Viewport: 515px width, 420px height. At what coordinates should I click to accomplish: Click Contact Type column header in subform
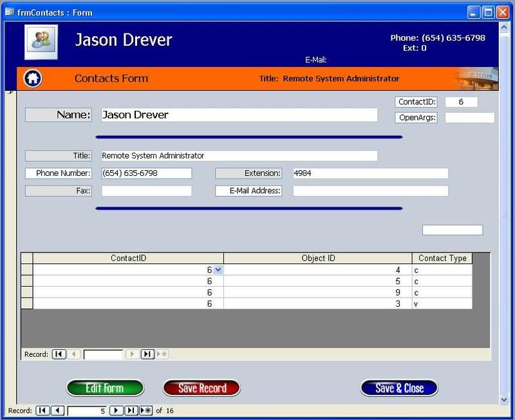[x=442, y=258]
